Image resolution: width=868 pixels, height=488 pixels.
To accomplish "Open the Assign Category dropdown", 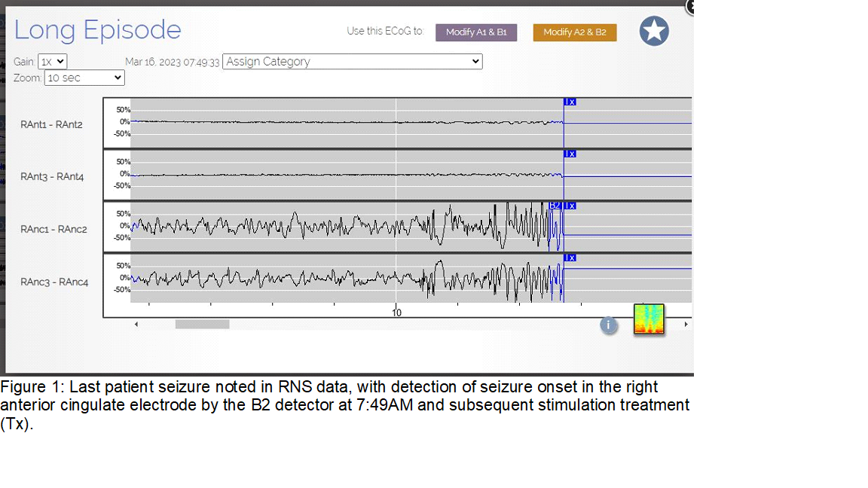I will [x=352, y=62].
